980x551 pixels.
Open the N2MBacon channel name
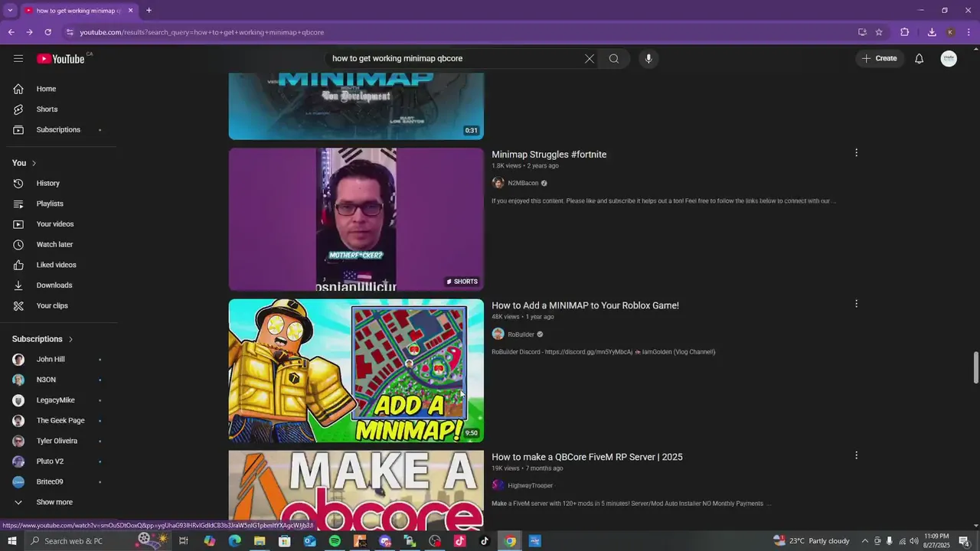[x=523, y=183]
